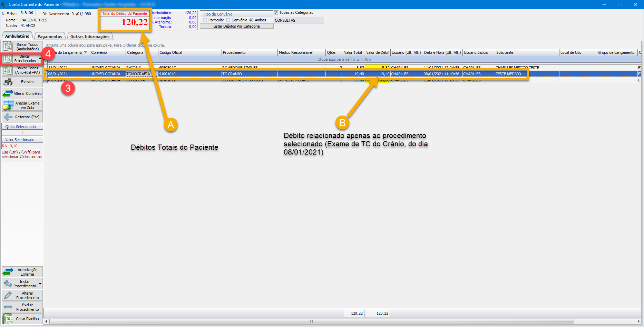Screen dimensions: 644x327
Task: Click the Baixar Todos (Ambulatório) icon
Action: (8, 47)
